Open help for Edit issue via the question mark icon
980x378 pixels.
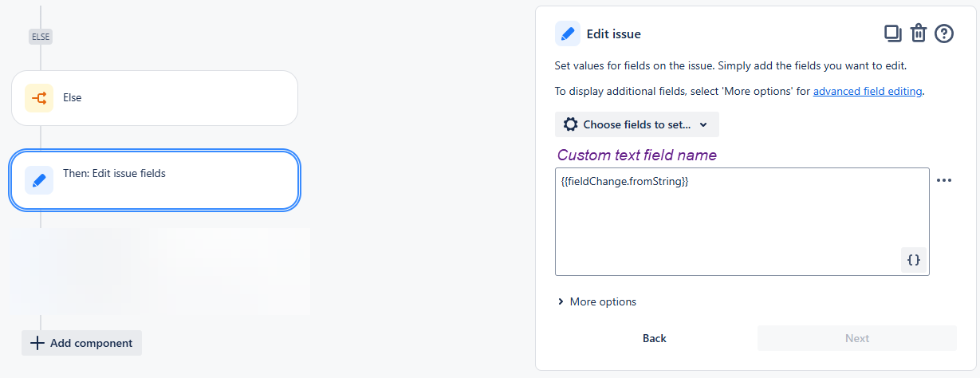pyautogui.click(x=944, y=33)
